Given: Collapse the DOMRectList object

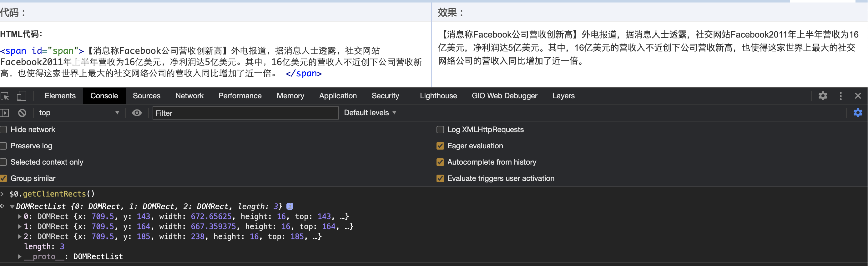Looking at the screenshot, I should tap(12, 207).
